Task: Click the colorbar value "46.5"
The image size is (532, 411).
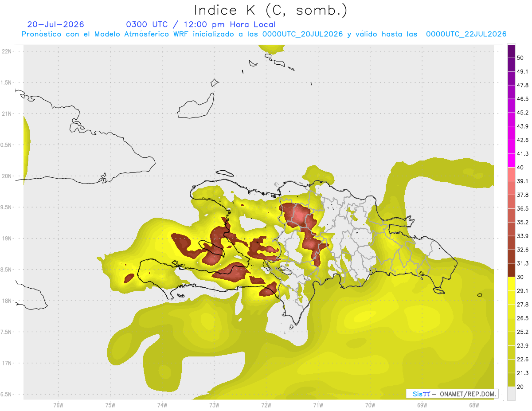Action: tap(523, 99)
